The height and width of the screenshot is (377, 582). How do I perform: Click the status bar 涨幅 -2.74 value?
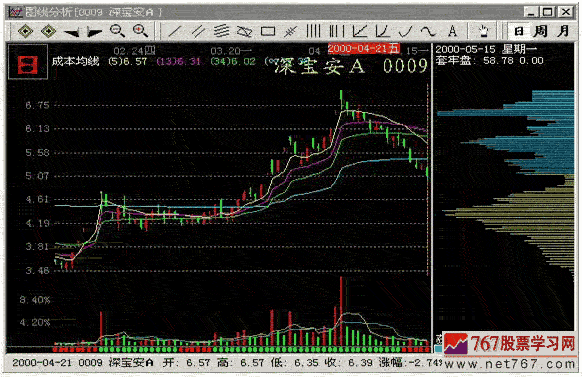[411, 363]
